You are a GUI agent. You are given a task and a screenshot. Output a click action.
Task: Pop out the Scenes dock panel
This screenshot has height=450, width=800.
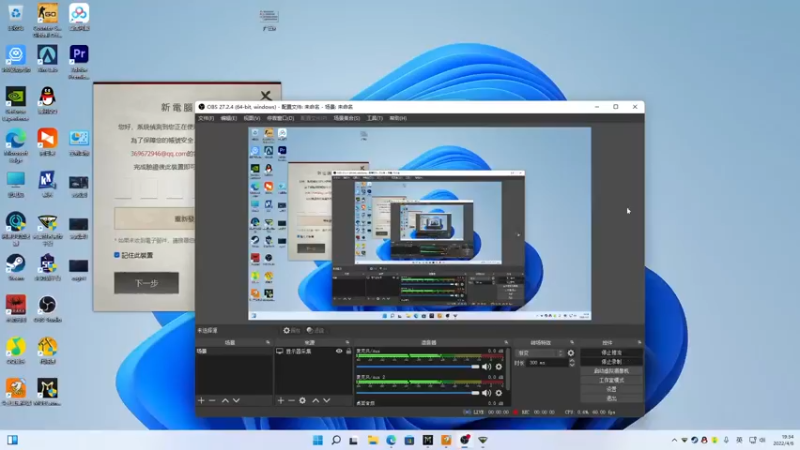click(x=268, y=342)
